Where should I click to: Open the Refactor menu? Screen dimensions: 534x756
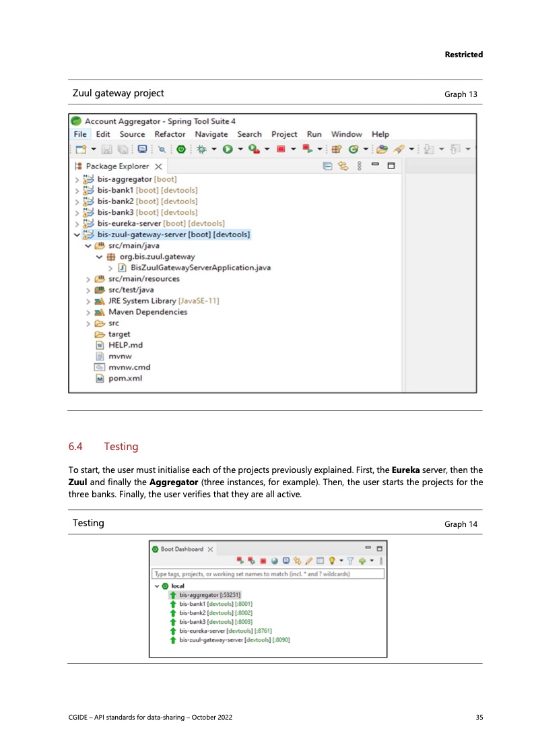(170, 134)
